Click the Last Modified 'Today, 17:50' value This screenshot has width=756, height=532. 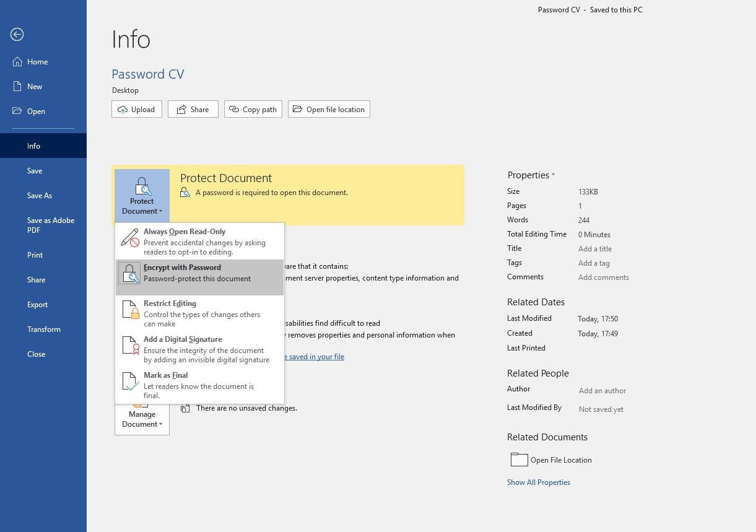pyautogui.click(x=598, y=319)
